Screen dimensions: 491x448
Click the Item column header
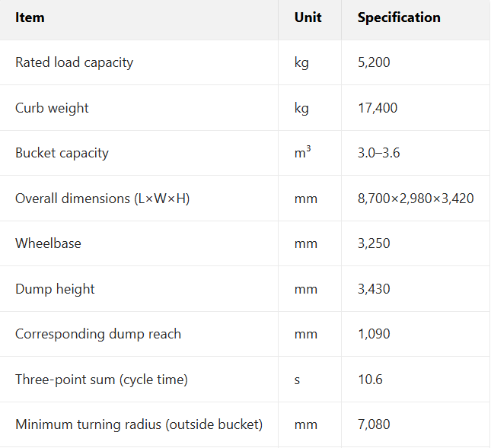[x=30, y=17]
